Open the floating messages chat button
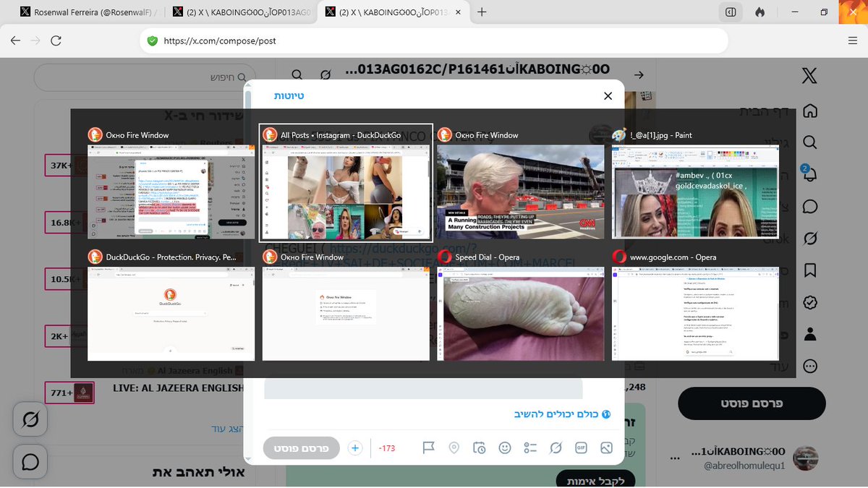868x488 pixels. (30, 461)
